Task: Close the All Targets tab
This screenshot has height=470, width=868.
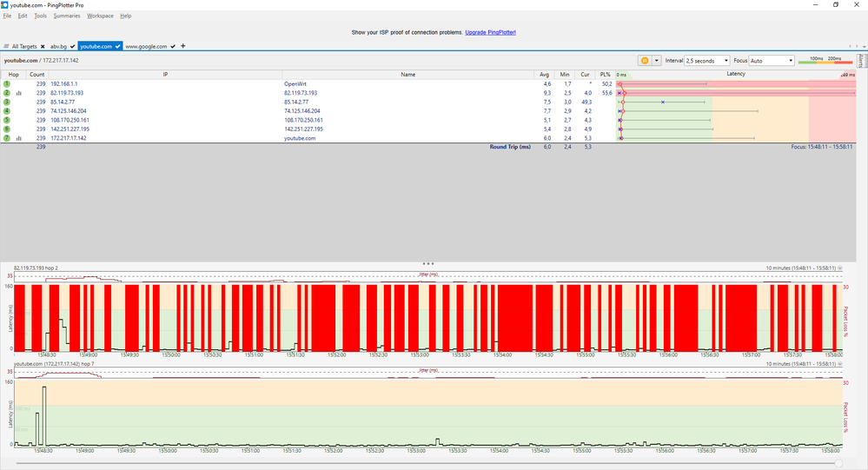Action: point(42,46)
